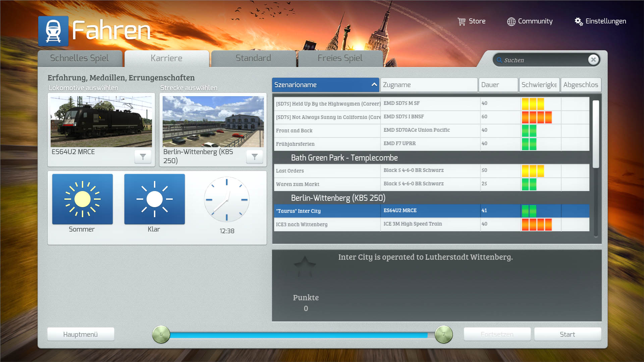The width and height of the screenshot is (644, 362).
Task: Switch to the Schnelles Spiel tab
Action: coord(79,58)
